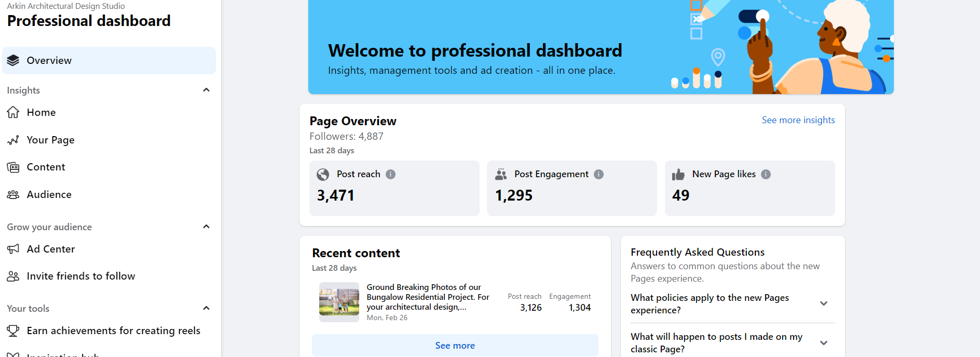Click the Post Engagement info icon
980x357 pixels.
[598, 175]
